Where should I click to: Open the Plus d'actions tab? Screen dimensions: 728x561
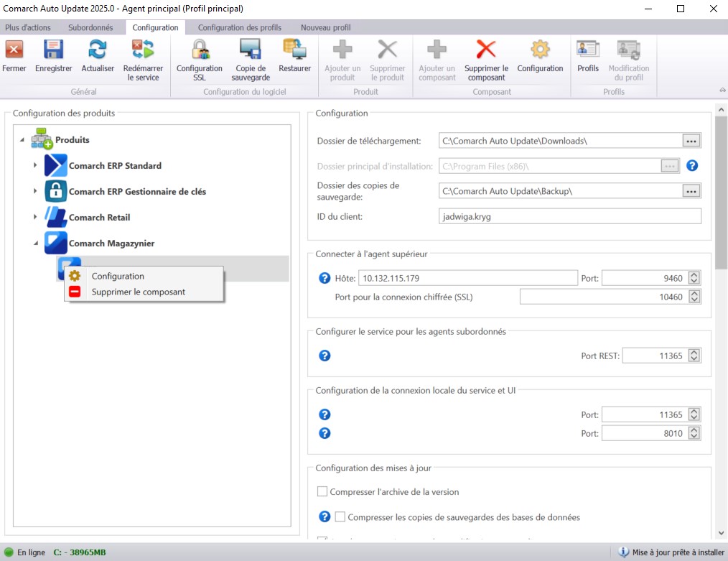[x=28, y=27]
